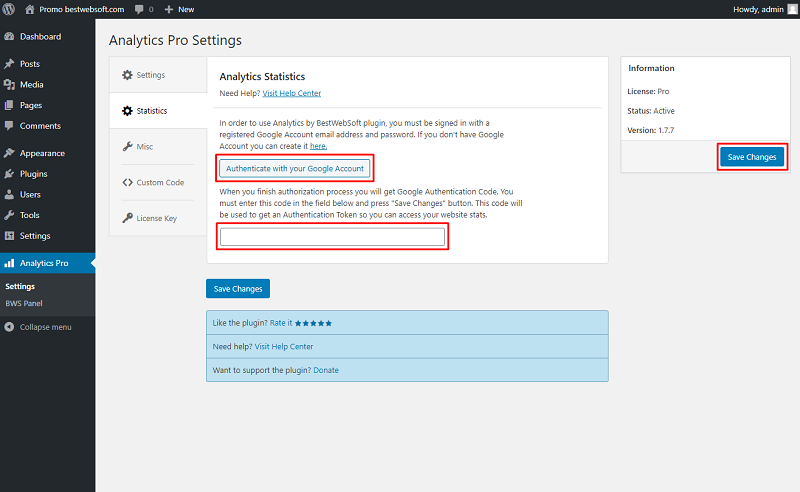
Task: Click the Tools wrench icon in sidebar
Action: 9,215
